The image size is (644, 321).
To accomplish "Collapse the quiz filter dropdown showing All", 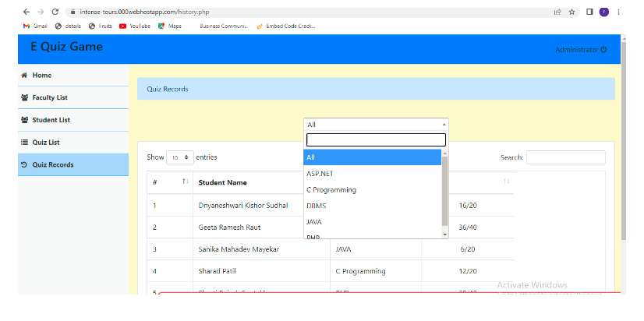I will pos(376,125).
